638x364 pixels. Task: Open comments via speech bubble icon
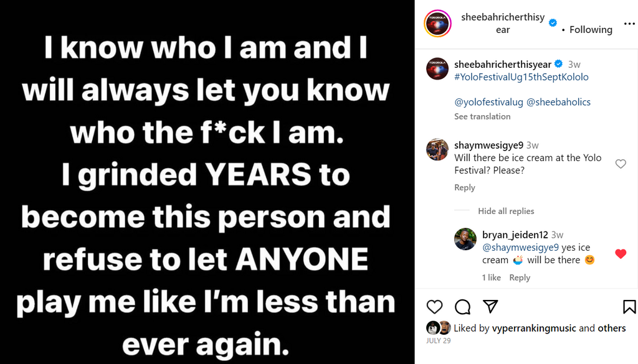[x=462, y=307]
